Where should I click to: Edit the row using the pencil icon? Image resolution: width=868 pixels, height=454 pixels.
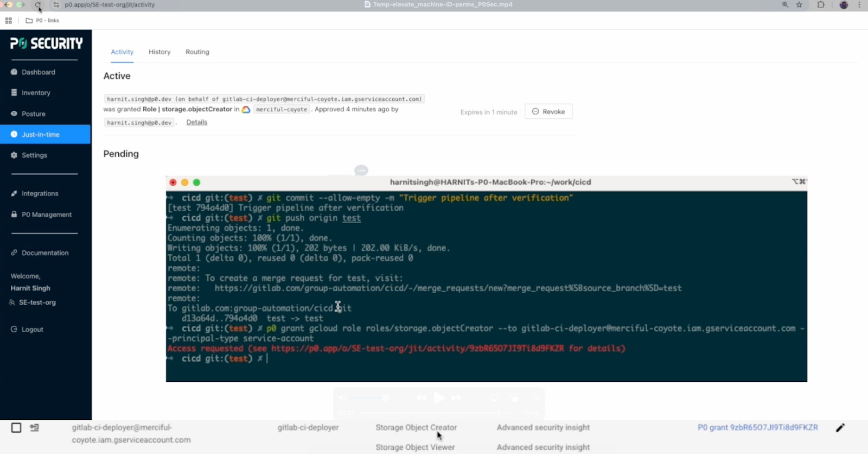pos(840,428)
